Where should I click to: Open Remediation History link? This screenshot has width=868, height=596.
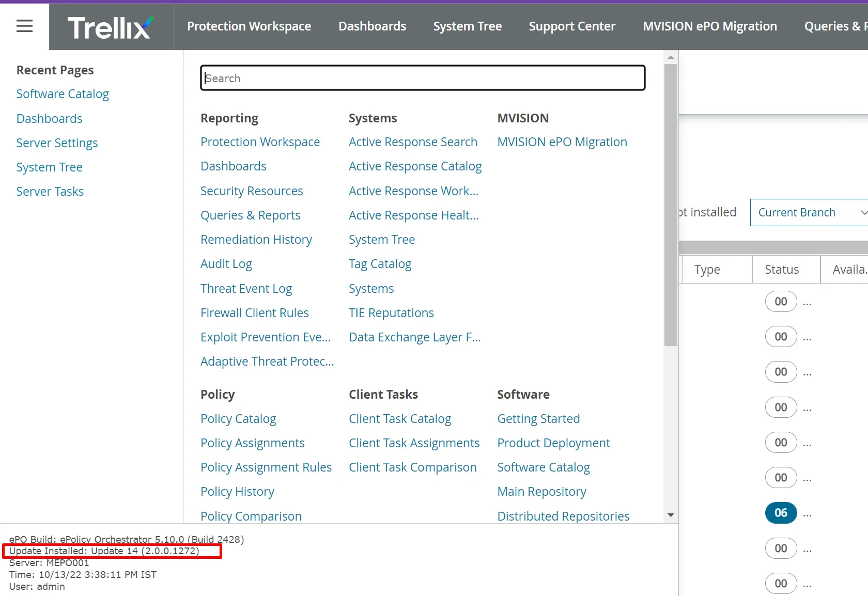tap(256, 240)
